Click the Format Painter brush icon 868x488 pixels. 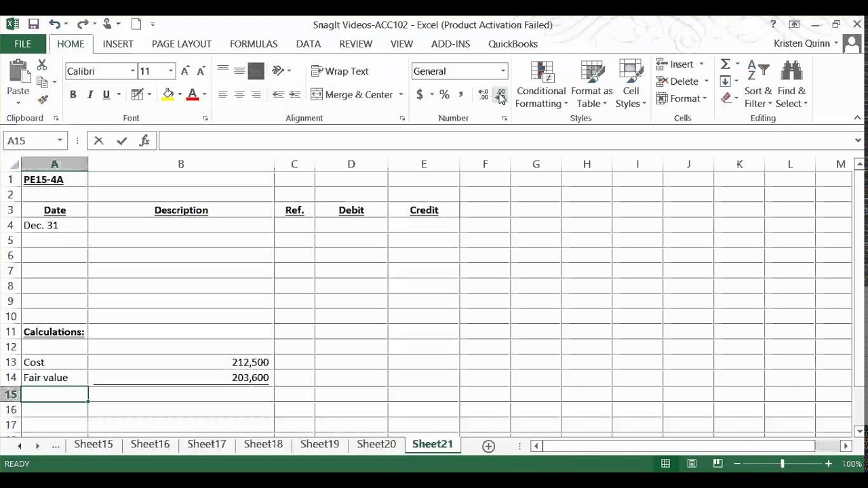pyautogui.click(x=43, y=100)
